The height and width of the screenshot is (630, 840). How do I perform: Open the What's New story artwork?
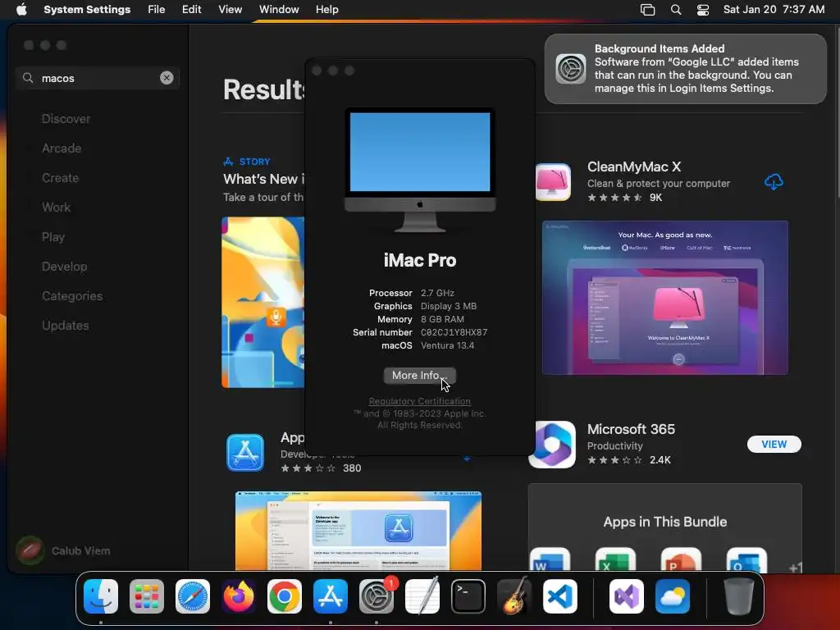[263, 302]
